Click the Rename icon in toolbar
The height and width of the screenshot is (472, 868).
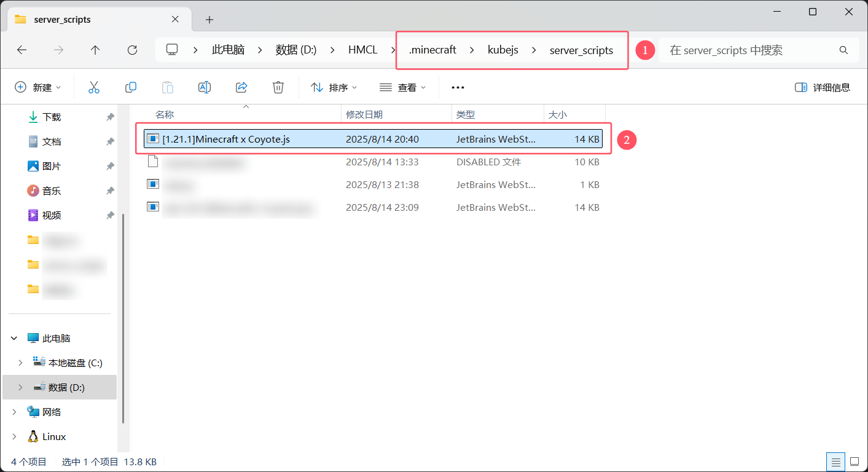pyautogui.click(x=205, y=87)
